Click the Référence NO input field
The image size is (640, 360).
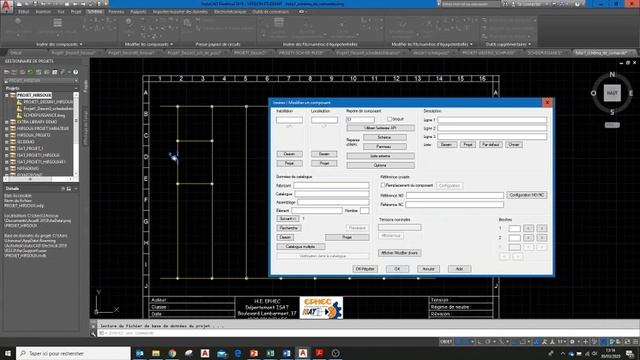pos(455,196)
